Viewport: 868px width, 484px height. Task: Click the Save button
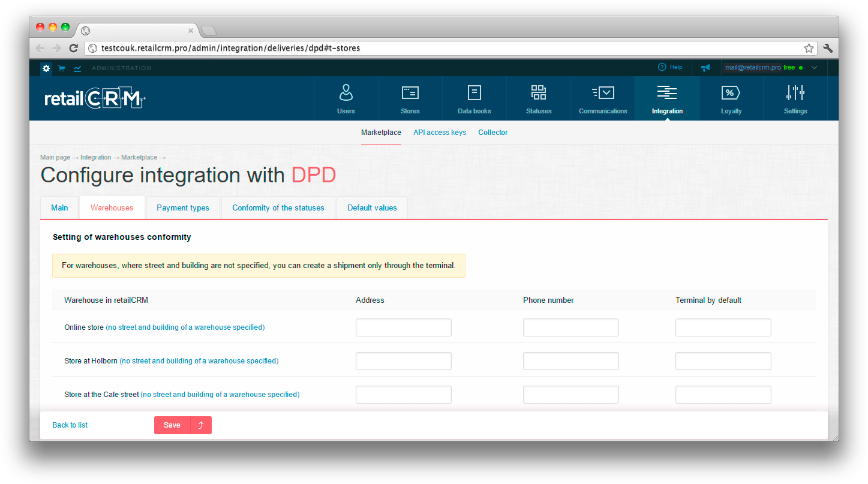coord(172,425)
